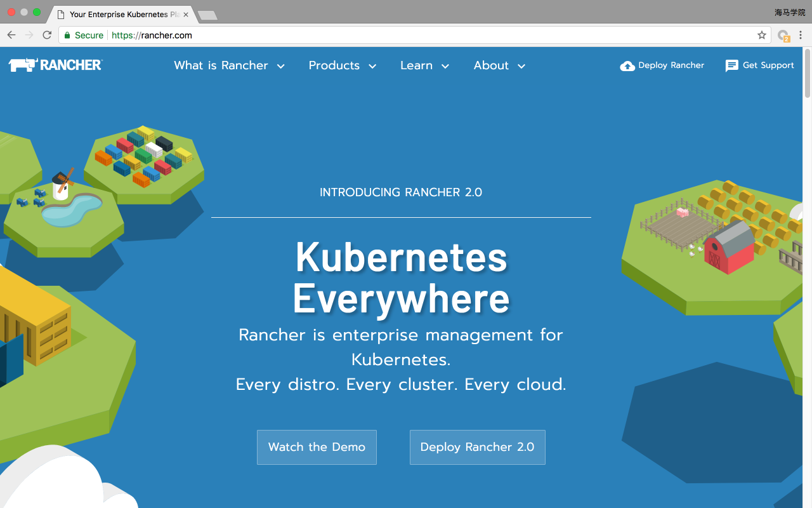
Task: Click the chevron beside What is Rancher
Action: click(x=281, y=66)
